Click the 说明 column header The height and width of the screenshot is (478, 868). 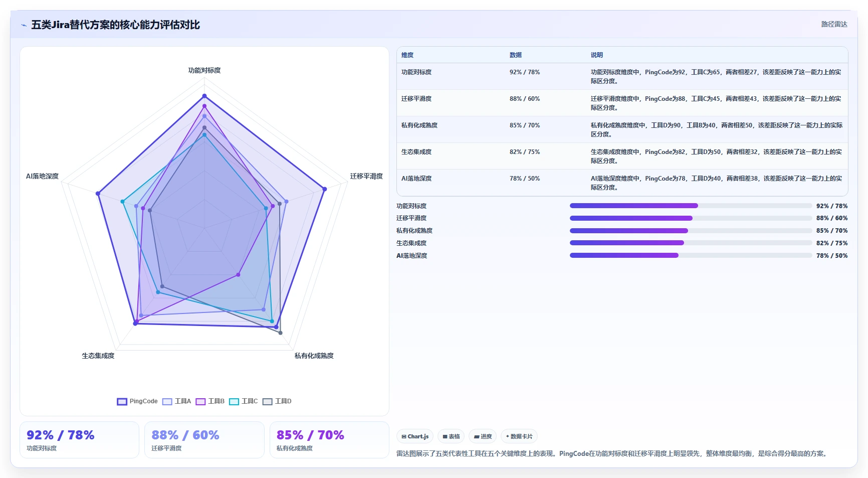pos(597,55)
